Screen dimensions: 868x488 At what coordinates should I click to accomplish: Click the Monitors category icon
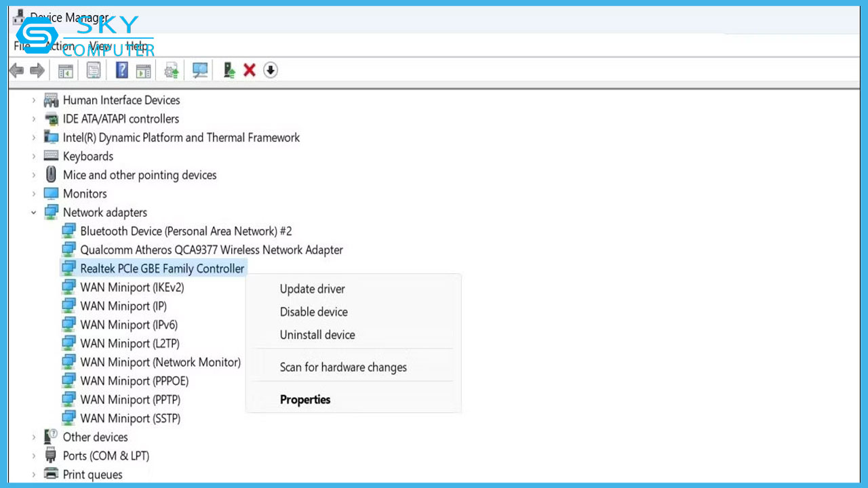click(x=51, y=193)
